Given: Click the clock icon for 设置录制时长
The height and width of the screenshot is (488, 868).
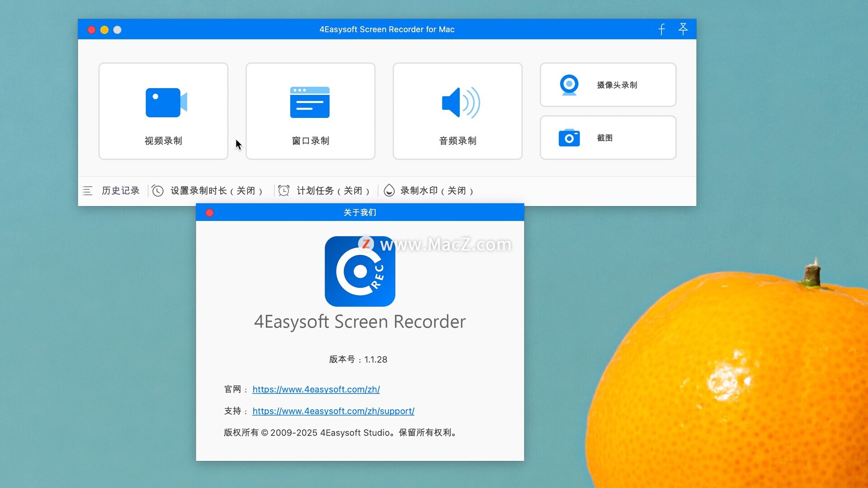Looking at the screenshot, I should [158, 191].
